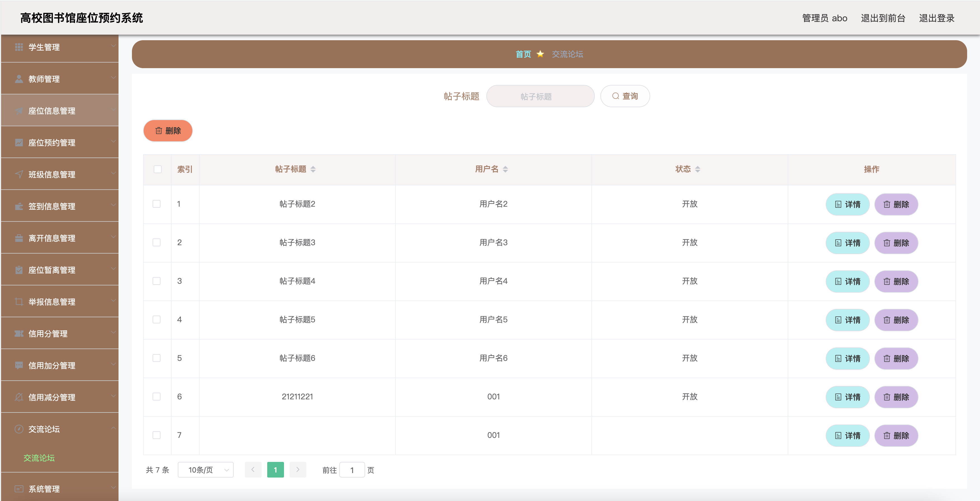Click the icon beside 系统管理
This screenshot has height=501, width=980.
(19, 489)
